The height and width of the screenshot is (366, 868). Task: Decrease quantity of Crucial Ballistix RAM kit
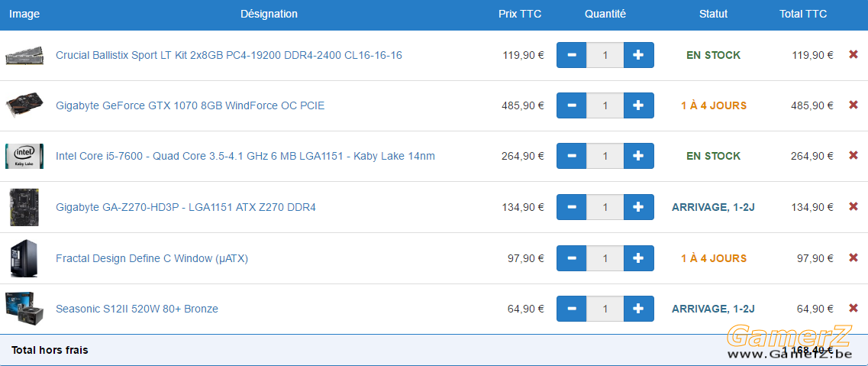pos(572,55)
